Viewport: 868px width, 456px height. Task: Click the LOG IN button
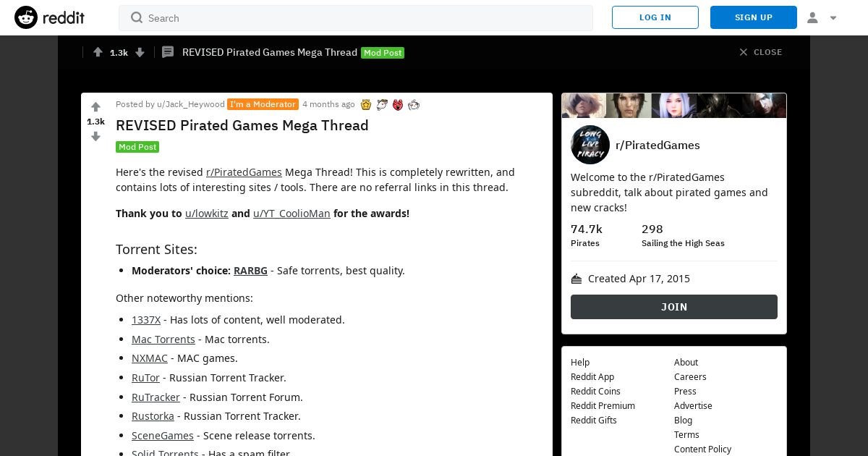pos(655,17)
